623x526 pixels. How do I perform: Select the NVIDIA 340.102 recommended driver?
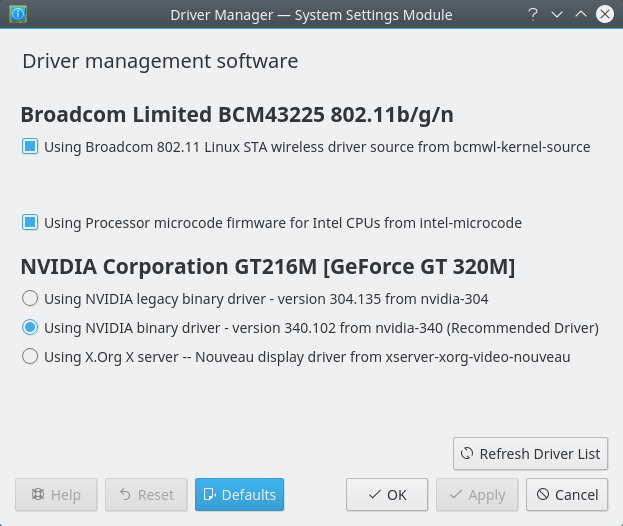[x=30, y=327]
